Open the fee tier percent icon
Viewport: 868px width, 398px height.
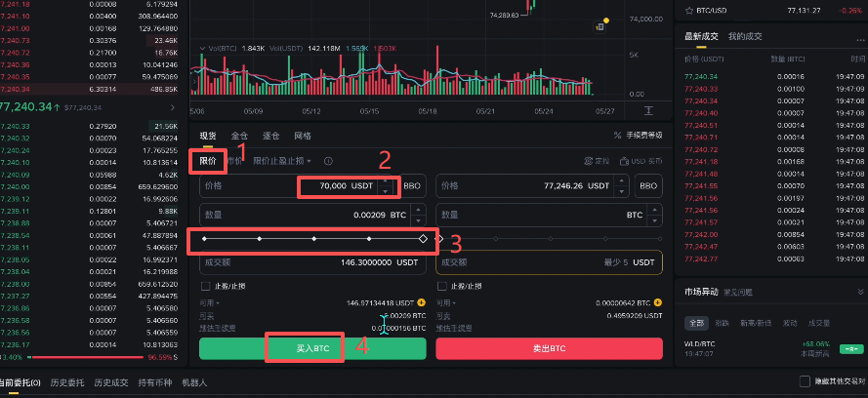click(x=618, y=135)
